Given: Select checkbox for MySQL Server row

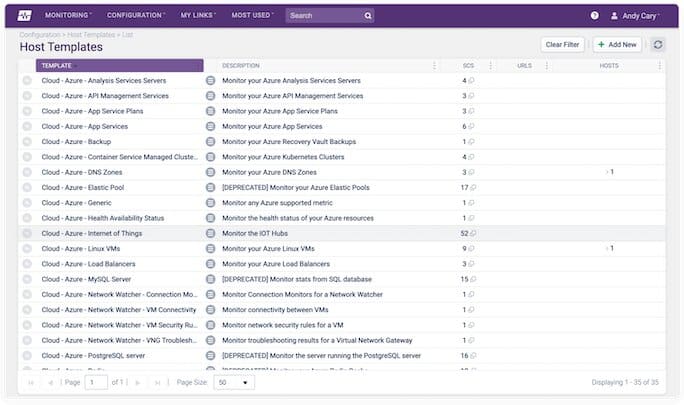Looking at the screenshot, I should pos(27,279).
